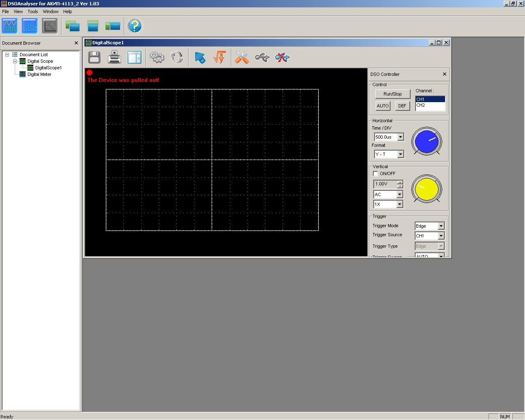Open the blue question mark help icon

[x=135, y=26]
